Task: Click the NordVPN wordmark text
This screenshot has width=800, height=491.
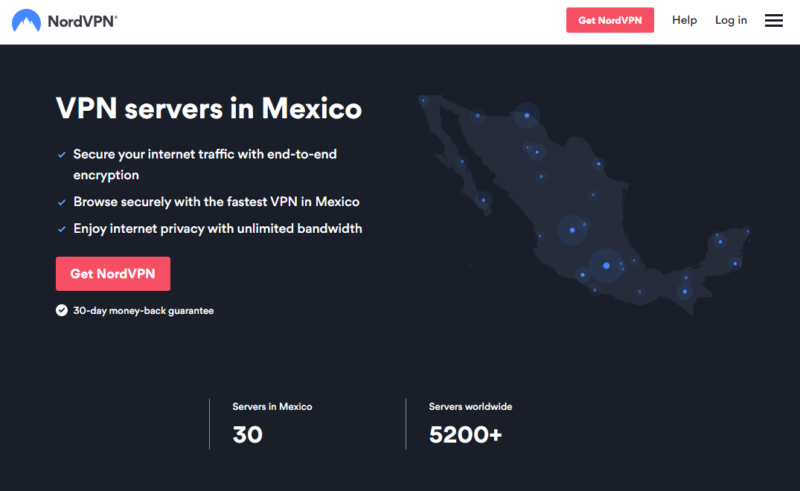Action: pos(82,21)
